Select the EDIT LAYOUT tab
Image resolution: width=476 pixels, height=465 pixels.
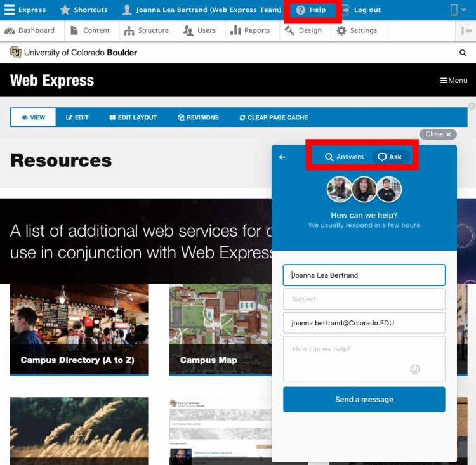[x=133, y=117]
